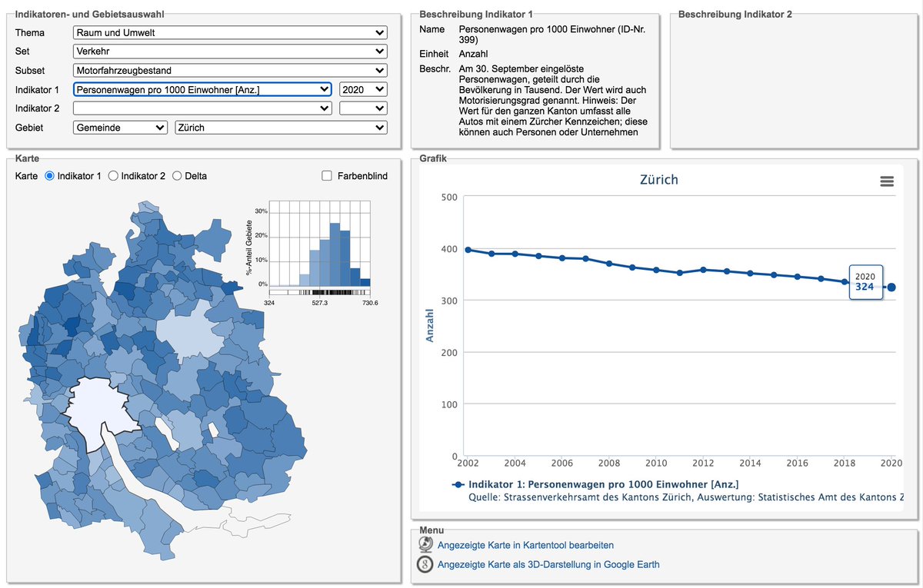Image resolution: width=923 pixels, height=588 pixels.
Task: Open the Gebiet type dropdown Gemeinde
Action: (x=120, y=128)
